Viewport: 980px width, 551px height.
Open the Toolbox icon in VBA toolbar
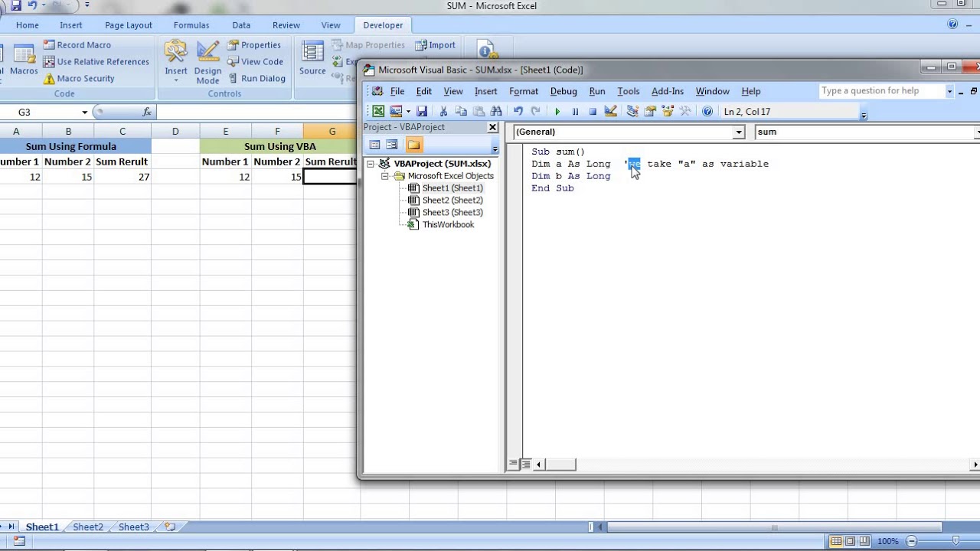point(685,112)
